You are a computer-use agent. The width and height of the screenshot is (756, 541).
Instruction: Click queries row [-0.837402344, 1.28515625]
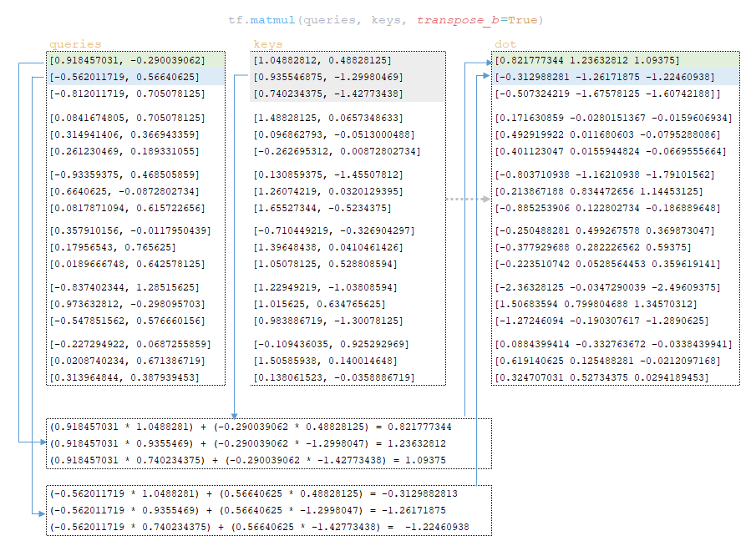click(124, 287)
